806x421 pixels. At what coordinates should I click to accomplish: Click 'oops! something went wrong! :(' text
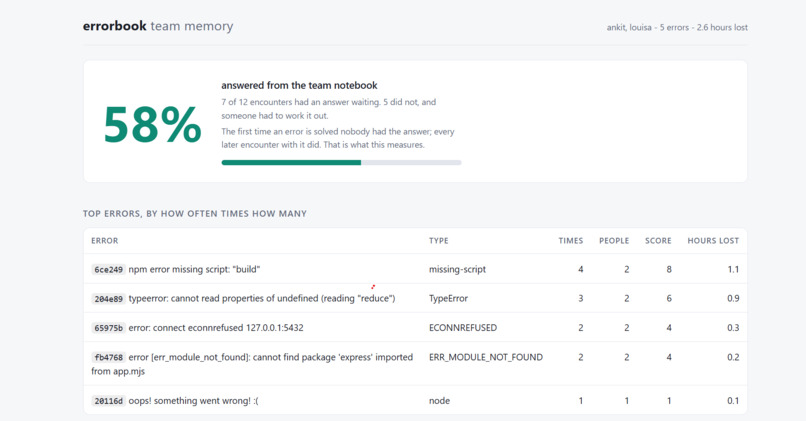(193, 401)
